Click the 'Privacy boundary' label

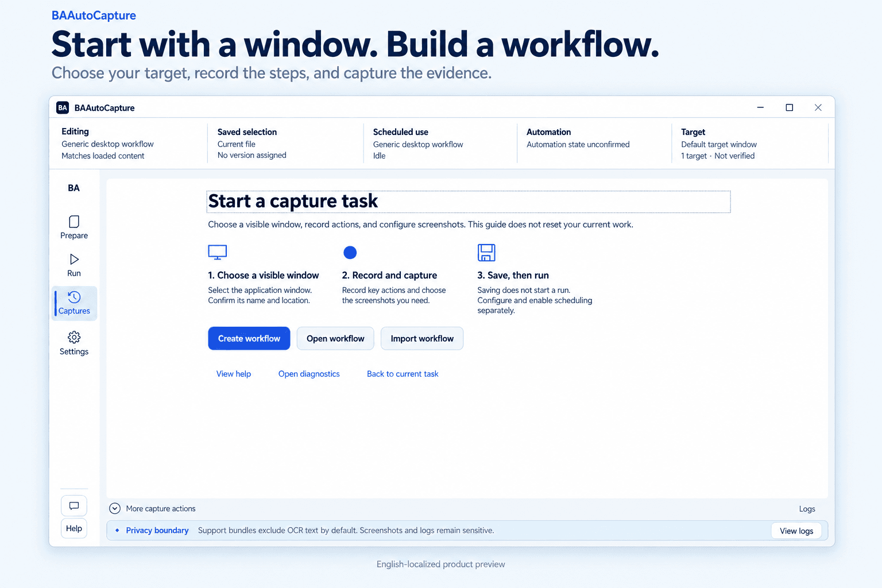157,531
